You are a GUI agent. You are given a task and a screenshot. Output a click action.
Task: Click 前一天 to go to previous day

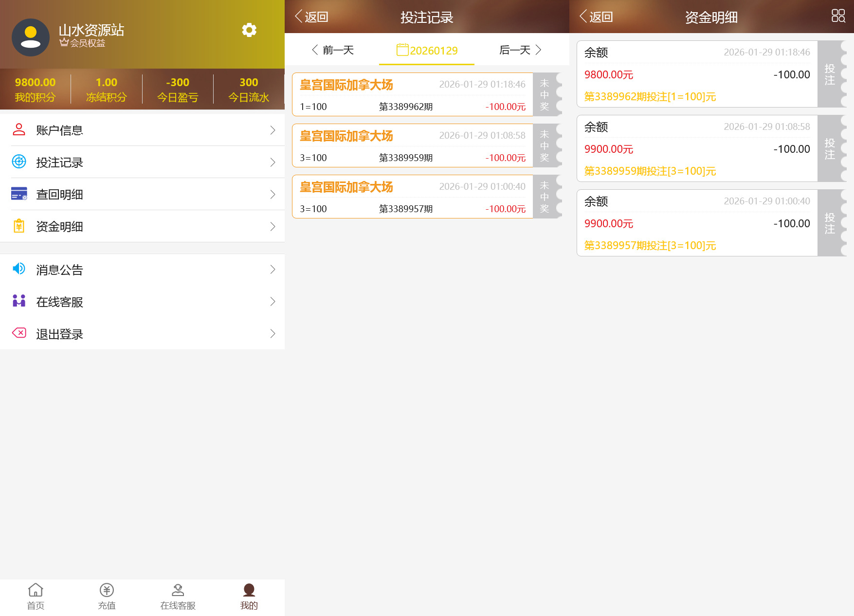[x=334, y=50]
